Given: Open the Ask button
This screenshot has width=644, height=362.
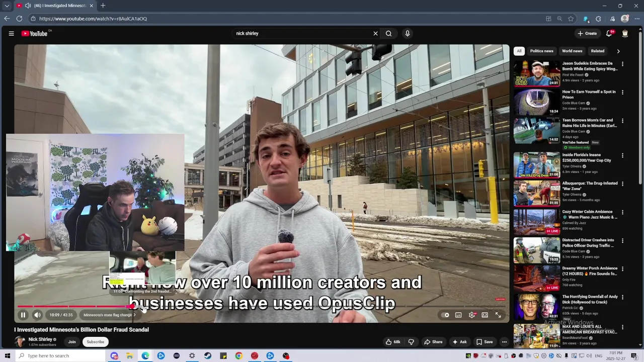Looking at the screenshot, I should tap(459, 342).
